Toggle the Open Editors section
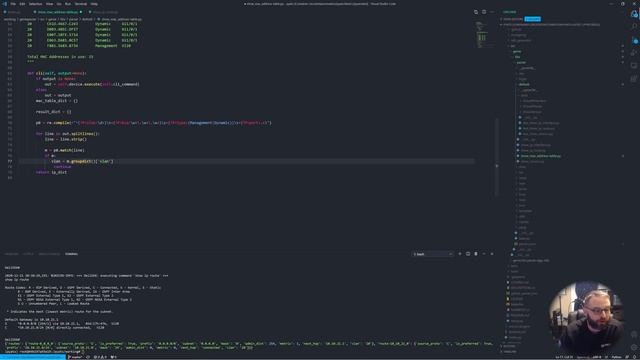 [x=512, y=19]
